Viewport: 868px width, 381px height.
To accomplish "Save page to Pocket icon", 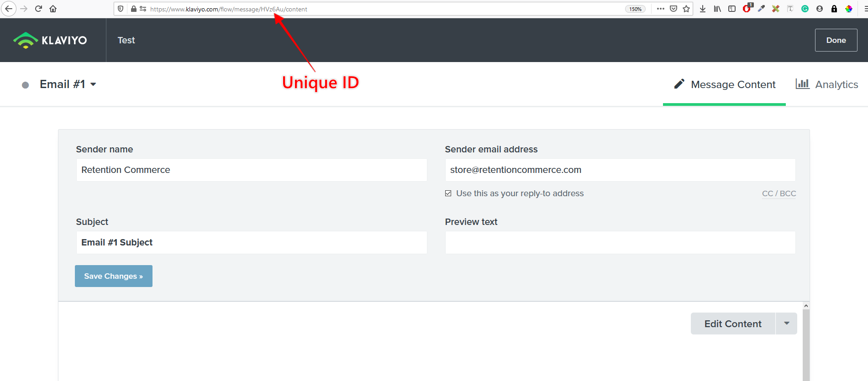I will point(673,9).
